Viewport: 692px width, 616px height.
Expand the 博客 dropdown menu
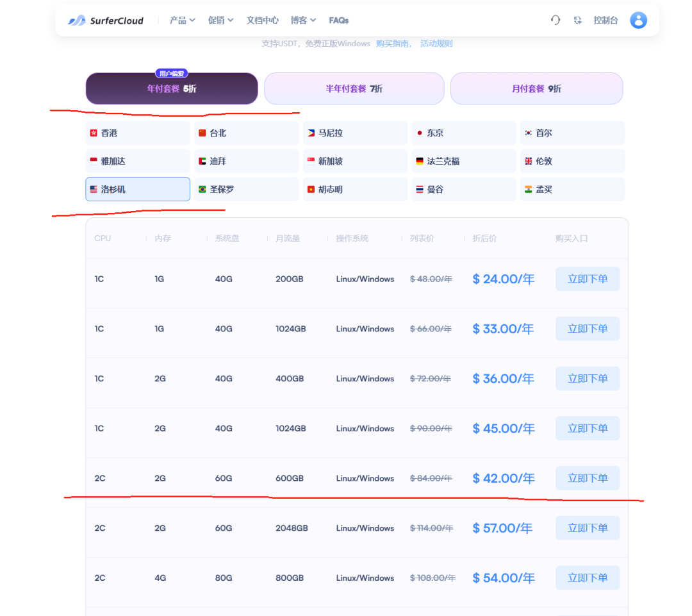point(303,21)
